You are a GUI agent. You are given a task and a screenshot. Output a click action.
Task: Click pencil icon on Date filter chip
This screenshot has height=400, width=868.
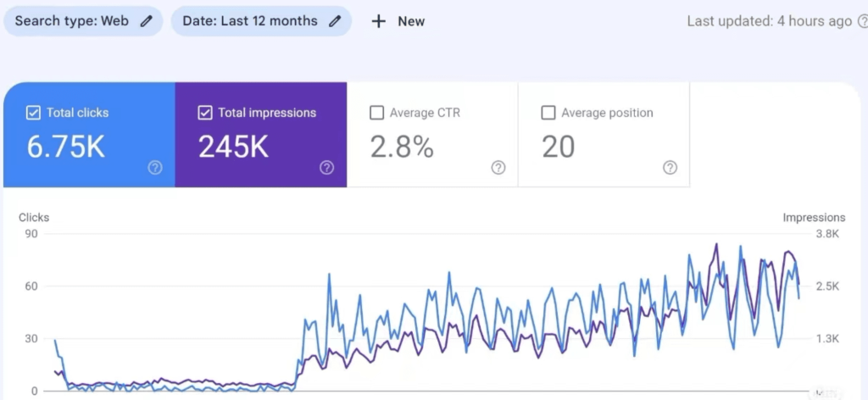click(x=335, y=21)
